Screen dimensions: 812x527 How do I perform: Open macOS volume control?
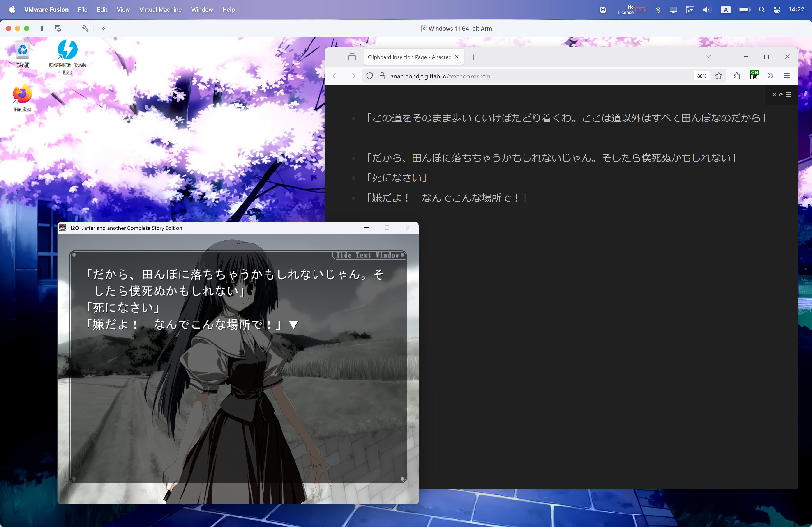pyautogui.click(x=707, y=9)
